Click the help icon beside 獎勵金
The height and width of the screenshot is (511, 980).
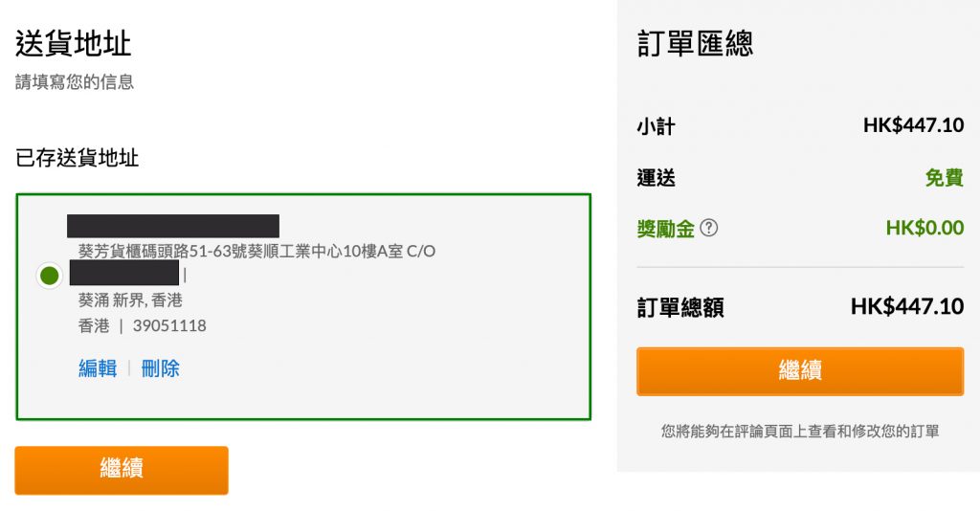[x=709, y=229]
